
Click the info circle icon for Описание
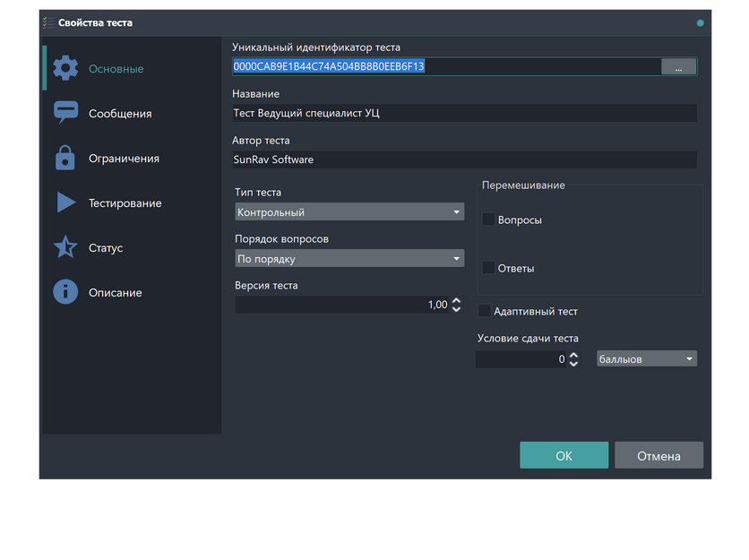pyautogui.click(x=65, y=292)
